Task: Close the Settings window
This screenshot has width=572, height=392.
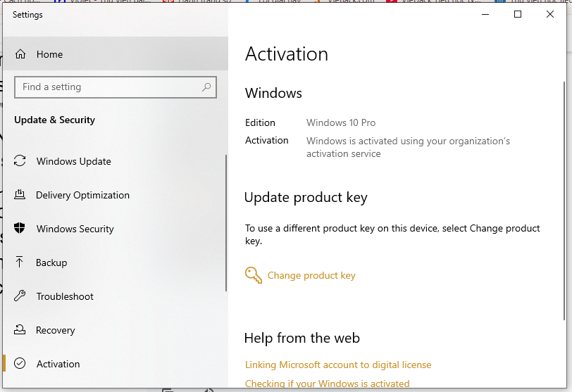Action: [550, 14]
